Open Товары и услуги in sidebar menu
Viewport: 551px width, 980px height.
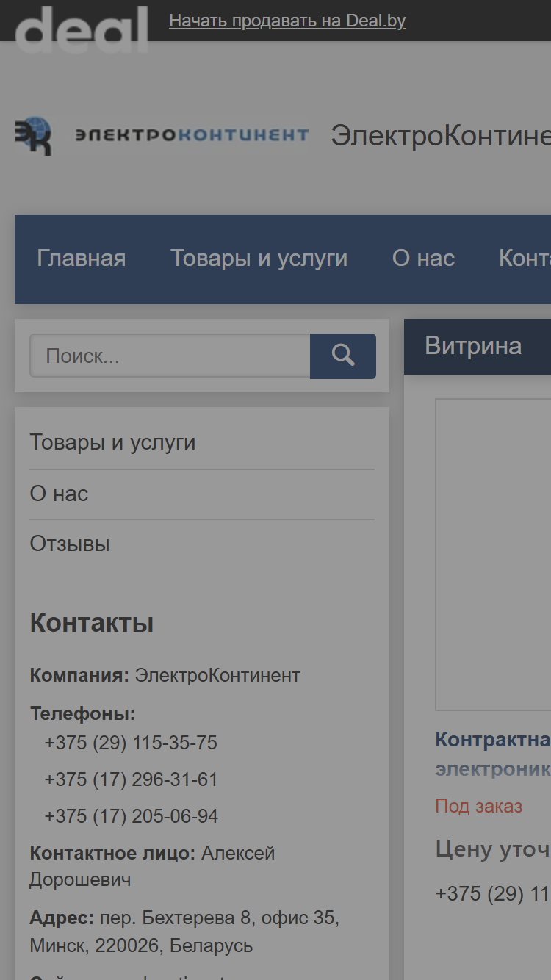click(112, 442)
